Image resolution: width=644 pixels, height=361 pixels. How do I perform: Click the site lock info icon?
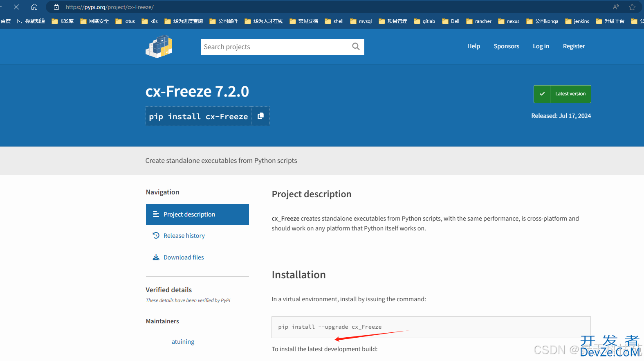(56, 7)
